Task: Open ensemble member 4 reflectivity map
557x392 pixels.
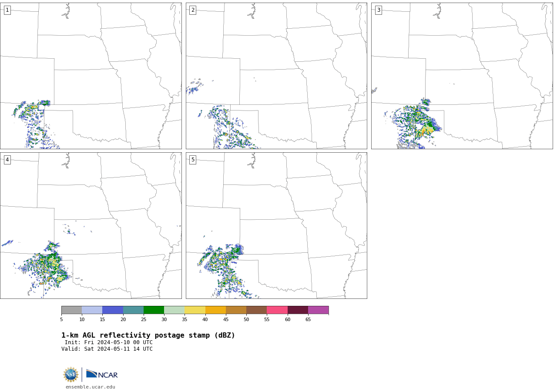Action: (x=91, y=225)
